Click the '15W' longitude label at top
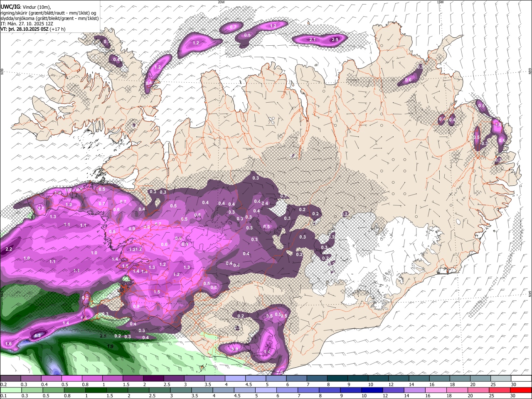 440,2
